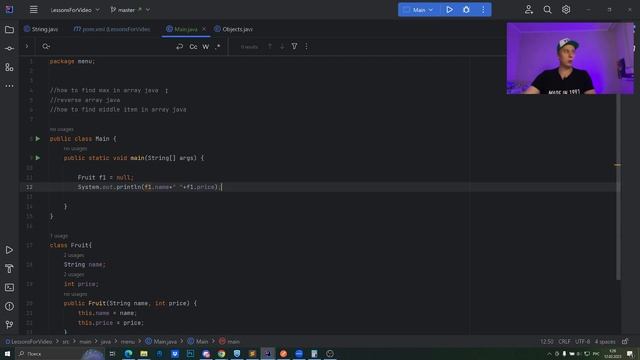Open the Project tool window folder icon
640x360 pixels.
pyautogui.click(x=9, y=29)
